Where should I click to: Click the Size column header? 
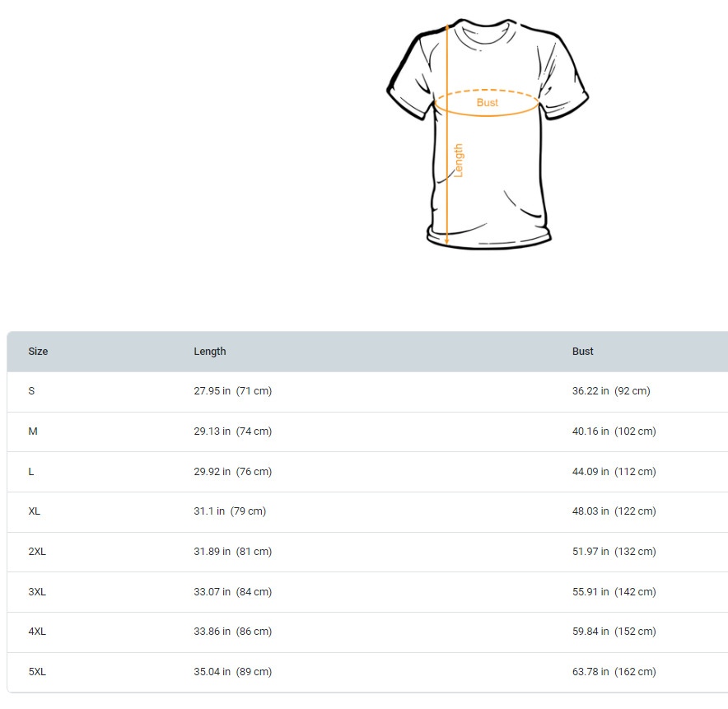tap(38, 352)
